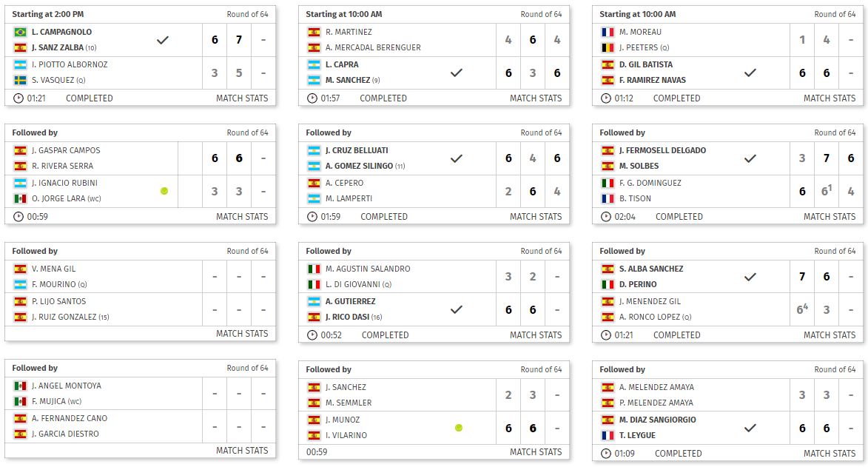This screenshot has width=868, height=467.
Task: Click the green ball in the Rubini/Jorge Lara row
Action: (x=164, y=191)
